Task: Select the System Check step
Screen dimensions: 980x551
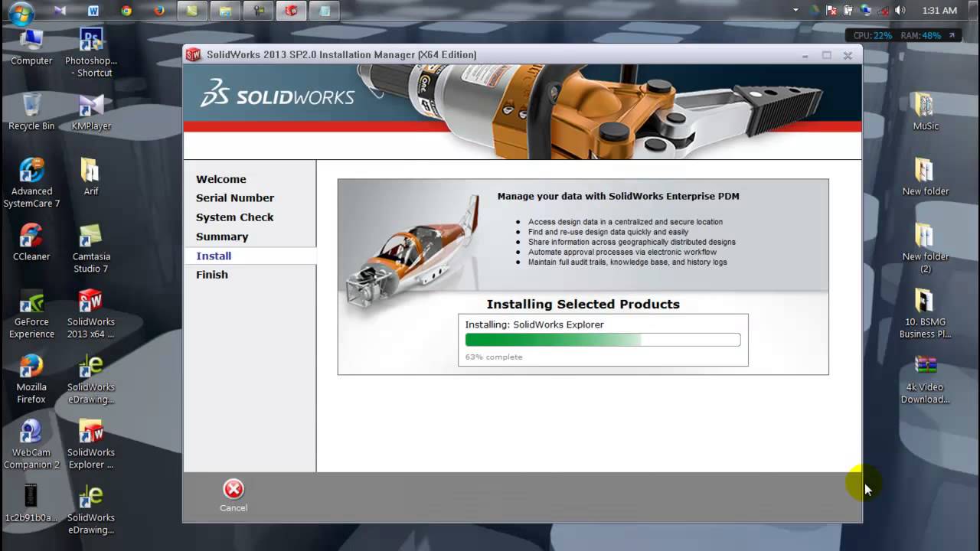Action: coord(234,217)
